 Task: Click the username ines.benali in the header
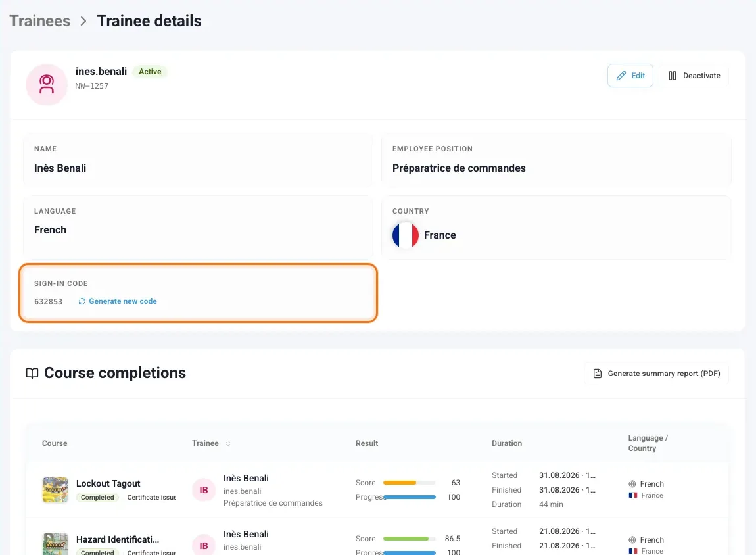tap(101, 72)
